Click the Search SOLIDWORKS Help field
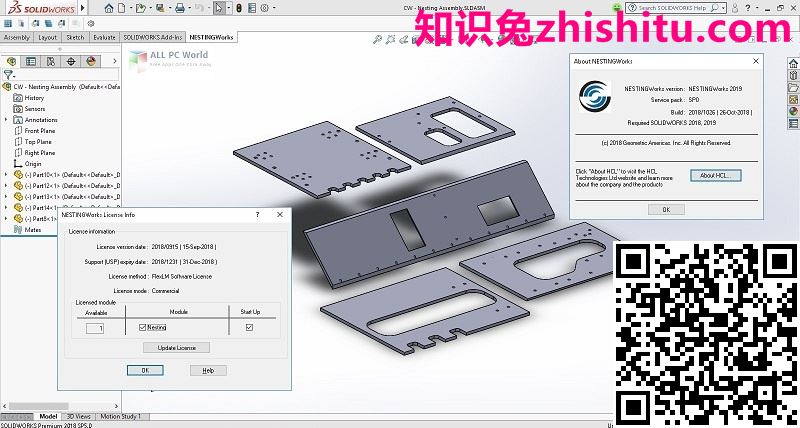This screenshot has width=800, height=428. tap(676, 8)
